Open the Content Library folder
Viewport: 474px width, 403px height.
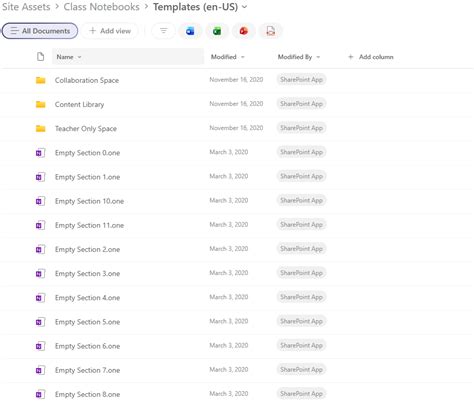(x=79, y=104)
